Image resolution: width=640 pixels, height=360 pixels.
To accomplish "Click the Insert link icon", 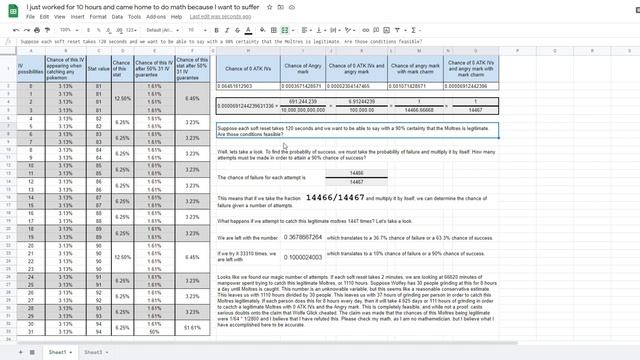I will click(365, 30).
